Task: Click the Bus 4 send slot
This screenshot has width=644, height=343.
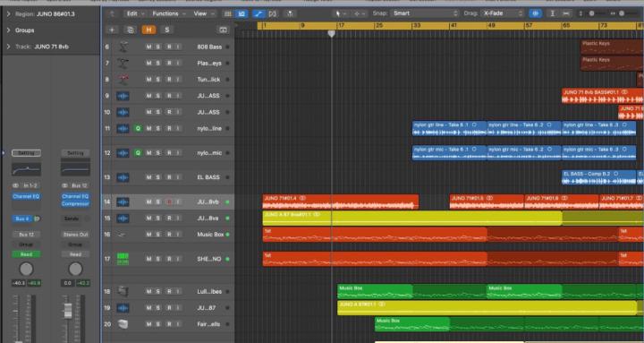Action: 22,219
